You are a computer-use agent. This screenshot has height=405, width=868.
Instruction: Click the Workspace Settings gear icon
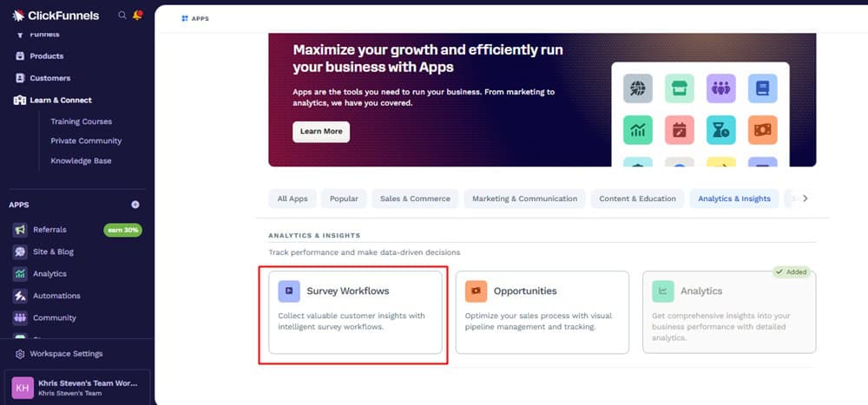[x=20, y=354]
